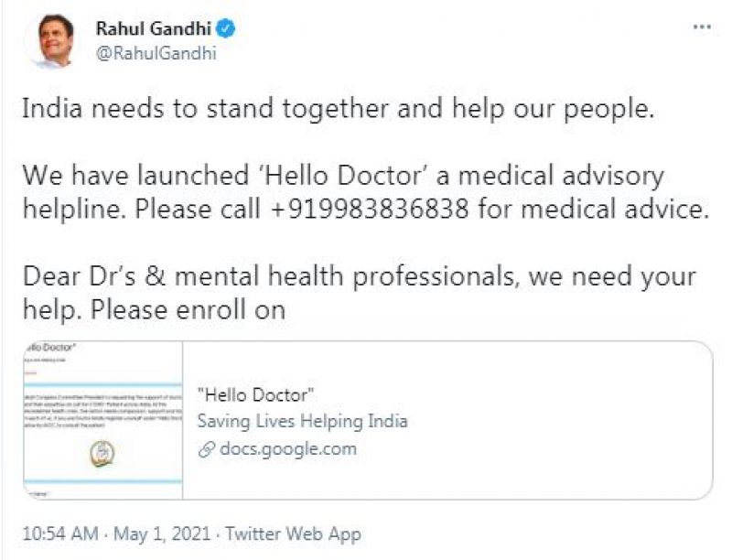This screenshot has height=560, width=732.
Task: Click the "India needs to stand together" sentence
Action: [x=339, y=108]
